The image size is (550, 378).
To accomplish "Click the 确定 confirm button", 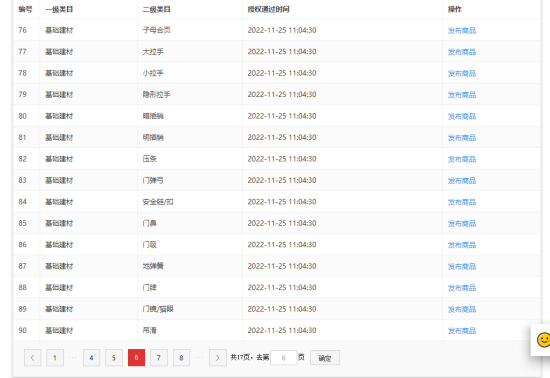I will tap(325, 358).
